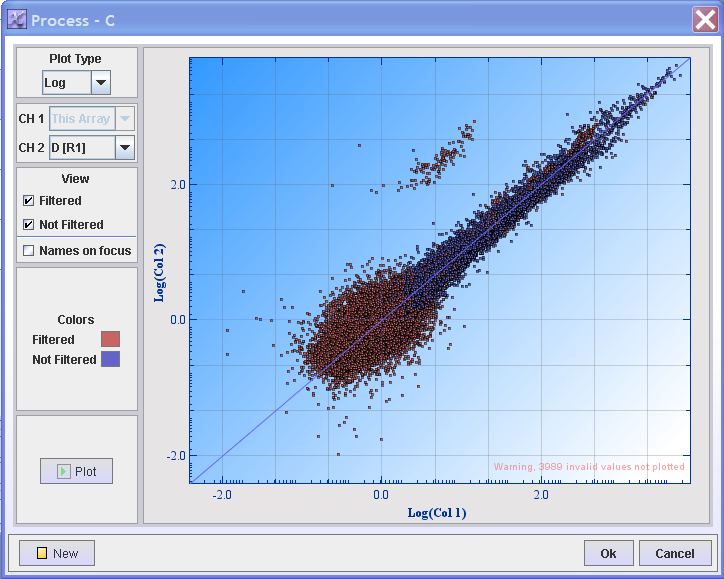The image size is (724, 579).
Task: Click the View heading
Action: (75, 179)
